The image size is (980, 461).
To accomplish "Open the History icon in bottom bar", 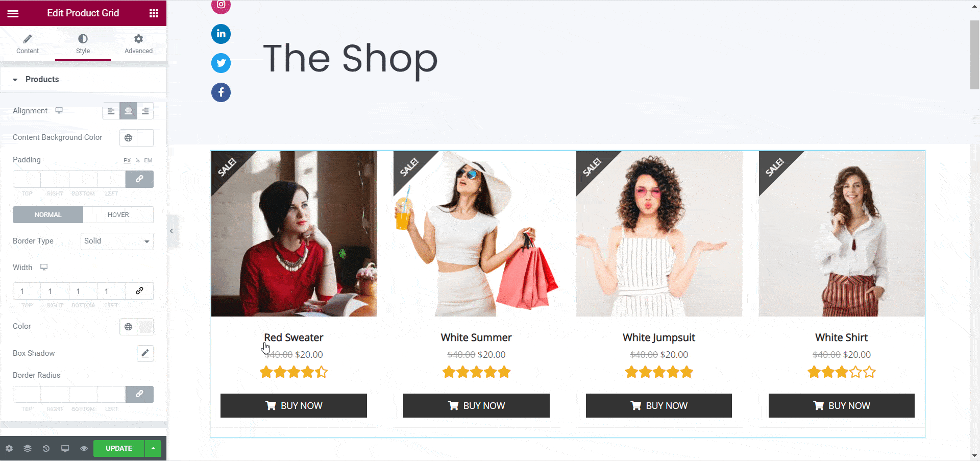I will [x=46, y=448].
